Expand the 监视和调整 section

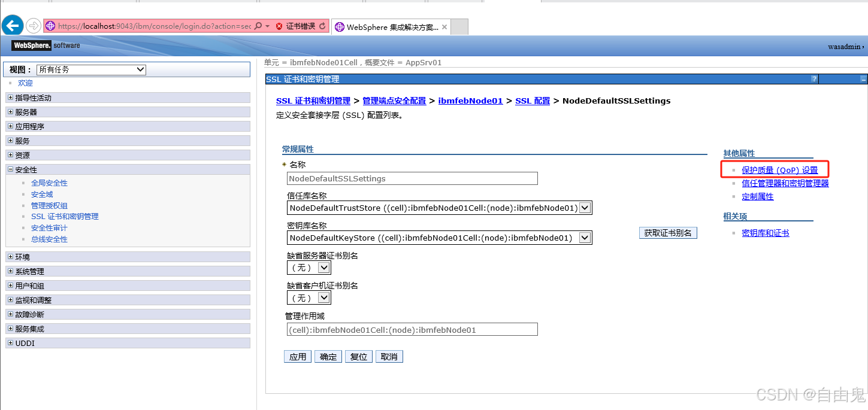(x=10, y=300)
